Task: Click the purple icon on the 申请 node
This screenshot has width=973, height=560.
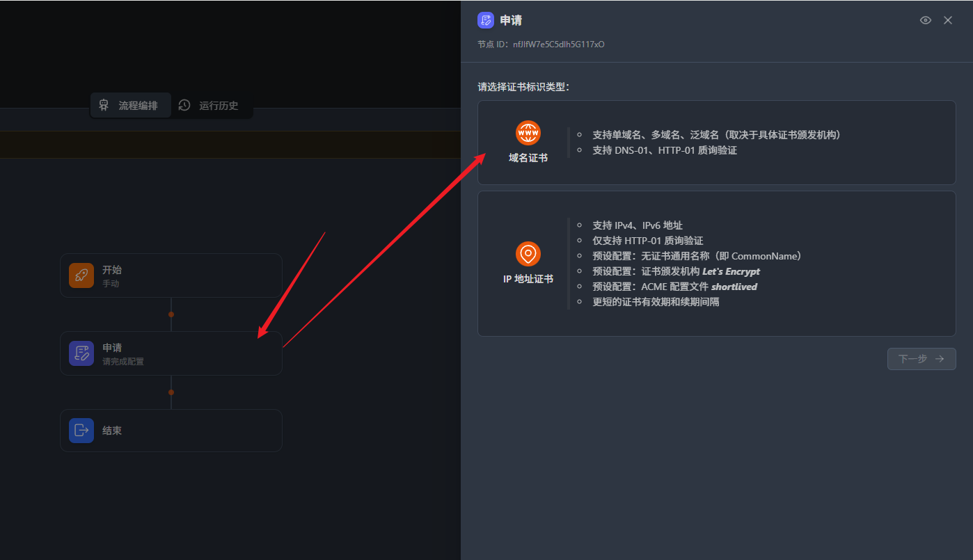Action: (81, 353)
